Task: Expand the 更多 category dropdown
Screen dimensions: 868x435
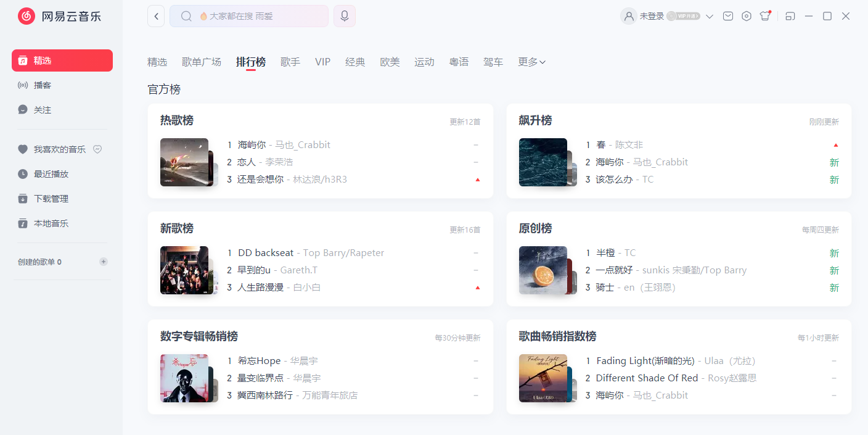Action: 531,62
